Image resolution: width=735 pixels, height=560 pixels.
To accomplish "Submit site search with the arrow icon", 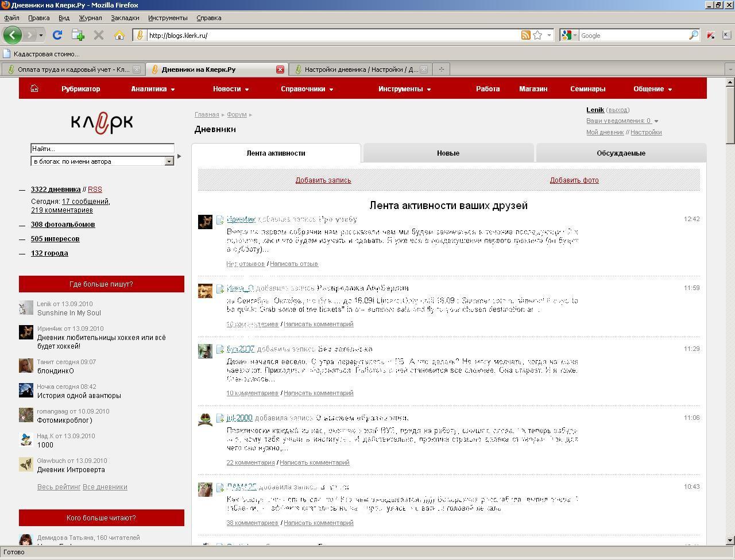I will click(x=179, y=156).
